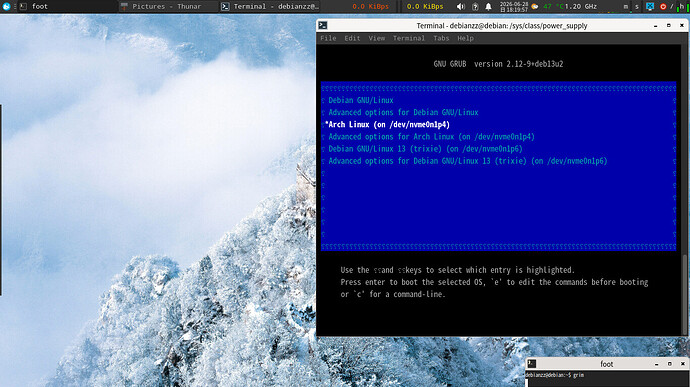This screenshot has width=690, height=387.
Task: Click the 1.20 GHz CPU frequency reading
Action: click(x=581, y=6)
